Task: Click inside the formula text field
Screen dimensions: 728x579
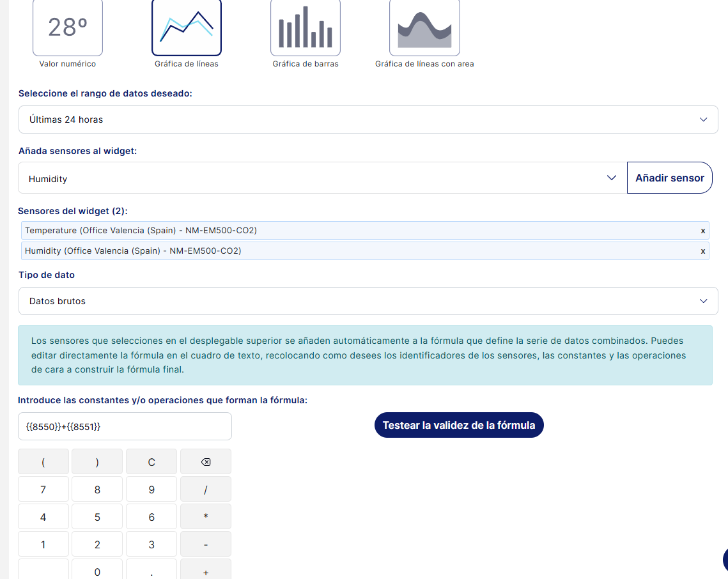Action: click(x=125, y=426)
